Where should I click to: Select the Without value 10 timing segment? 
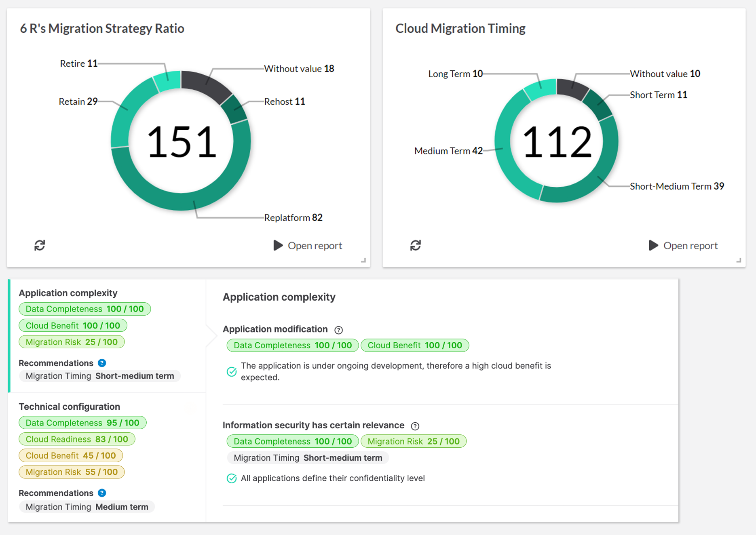tap(572, 88)
